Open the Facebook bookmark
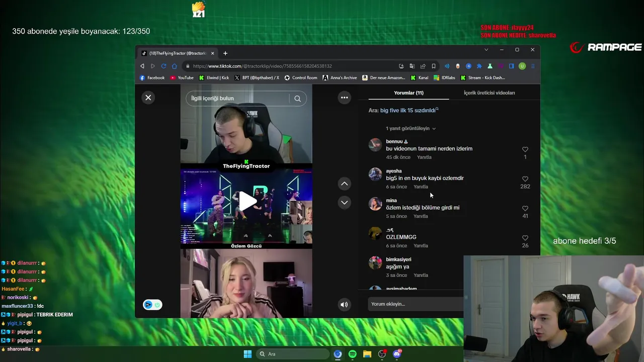The width and height of the screenshot is (644, 362). point(152,78)
